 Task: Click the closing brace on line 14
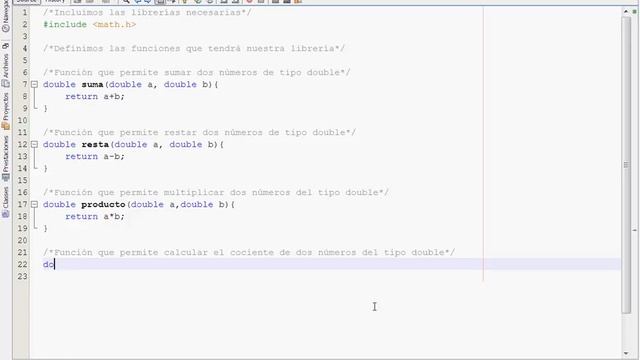[45, 169]
